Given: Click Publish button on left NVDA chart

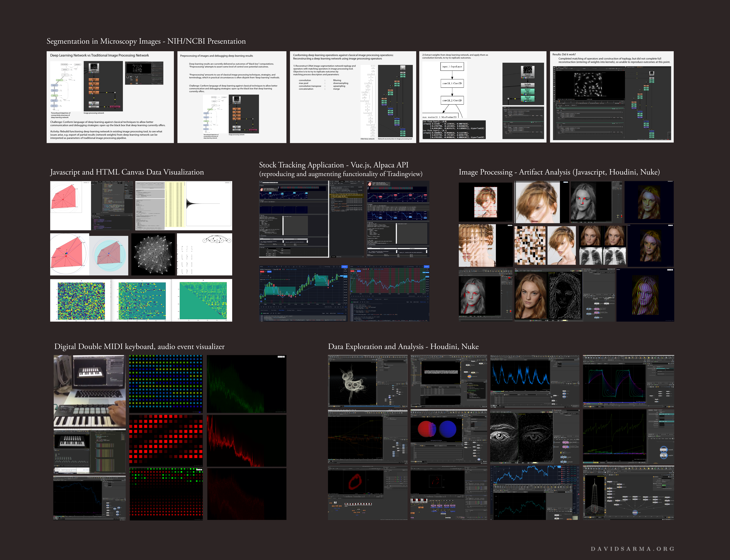Looking at the screenshot, I should [344, 267].
